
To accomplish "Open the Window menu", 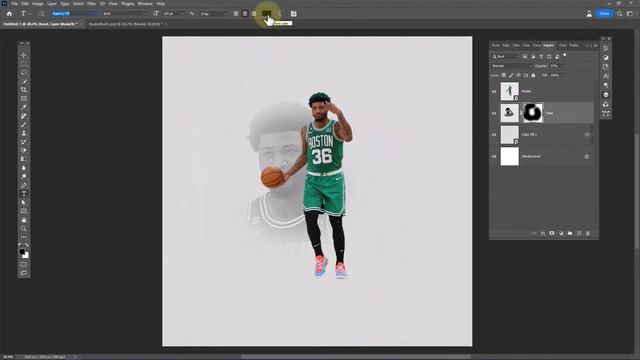I will [x=145, y=4].
